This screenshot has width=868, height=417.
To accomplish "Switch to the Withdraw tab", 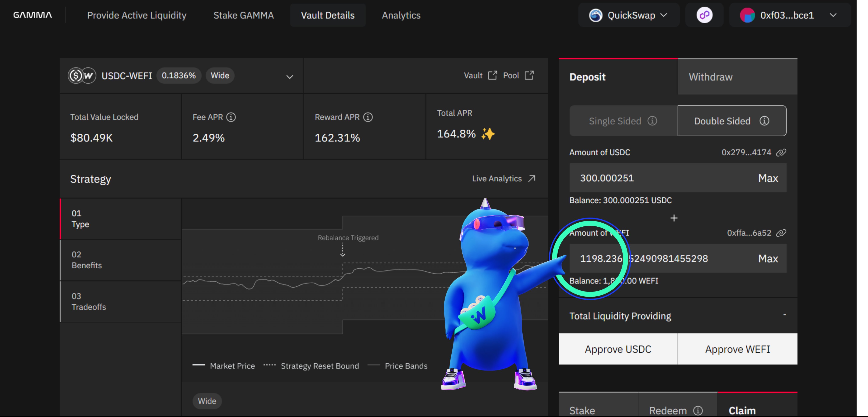I will (x=738, y=77).
